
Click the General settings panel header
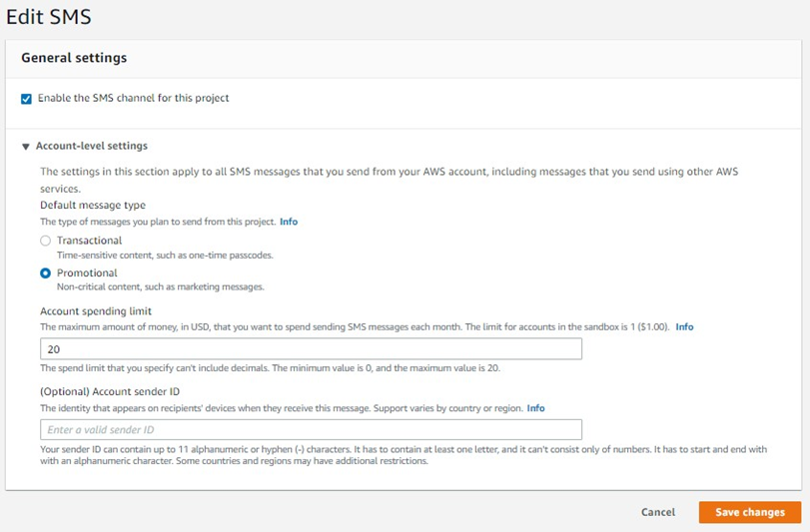74,58
